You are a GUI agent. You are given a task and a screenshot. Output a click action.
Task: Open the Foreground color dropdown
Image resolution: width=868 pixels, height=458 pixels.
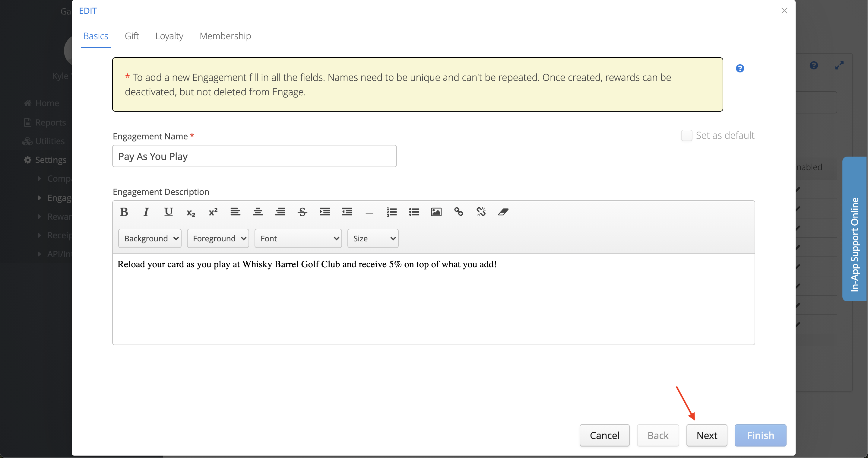pos(218,239)
